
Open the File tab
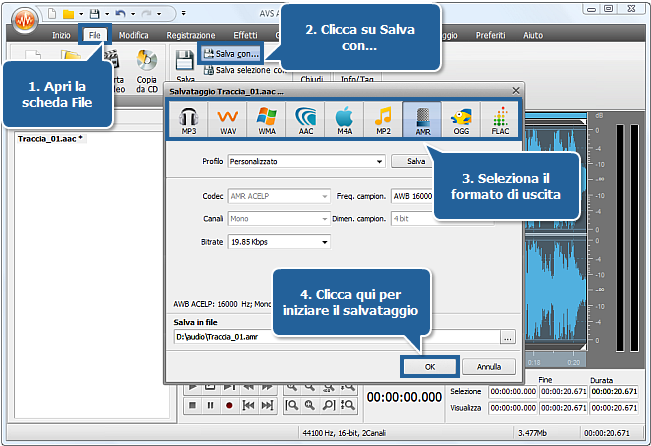pyautogui.click(x=95, y=35)
